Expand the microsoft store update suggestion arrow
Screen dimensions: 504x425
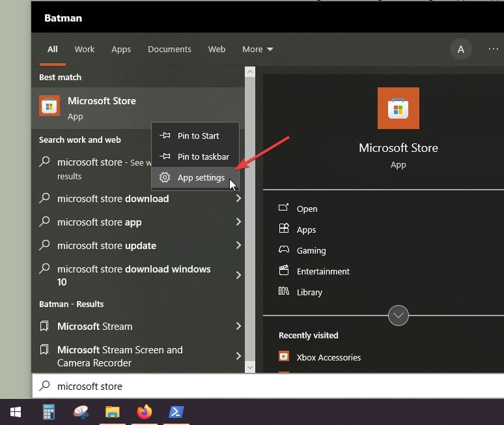click(238, 245)
